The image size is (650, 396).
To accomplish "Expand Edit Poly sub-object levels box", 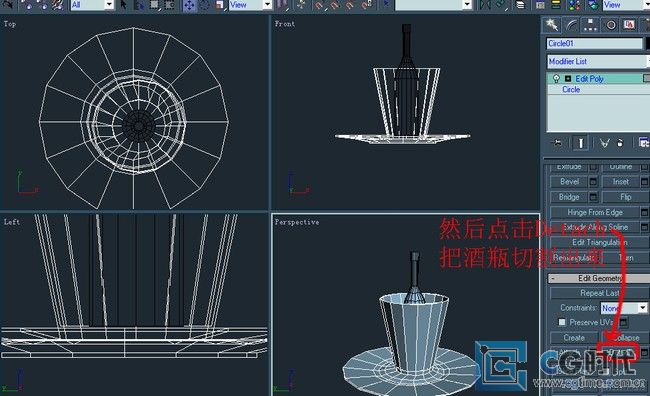I will pos(568,79).
